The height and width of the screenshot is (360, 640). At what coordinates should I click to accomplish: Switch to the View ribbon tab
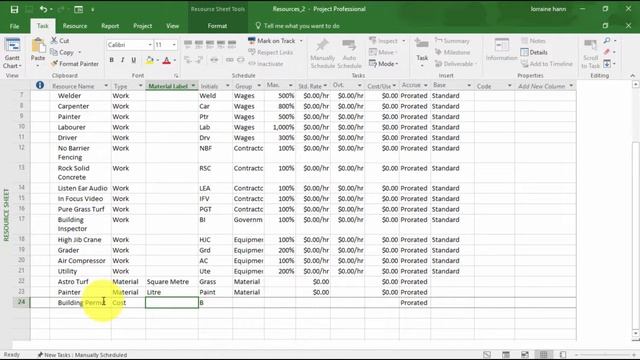pos(173,26)
